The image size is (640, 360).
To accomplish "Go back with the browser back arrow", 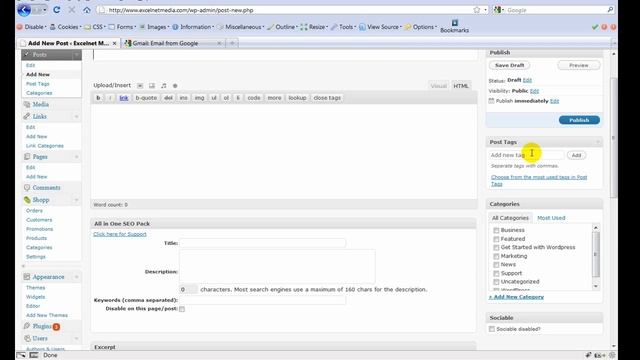I will (24, 10).
